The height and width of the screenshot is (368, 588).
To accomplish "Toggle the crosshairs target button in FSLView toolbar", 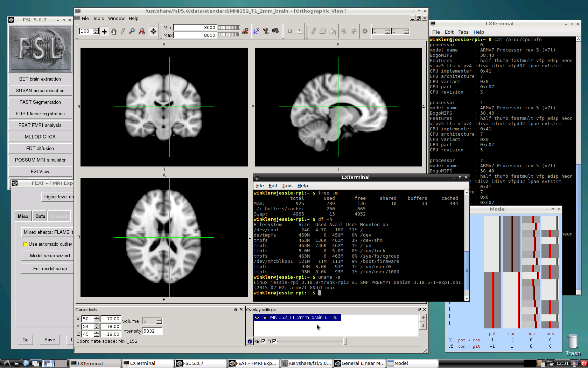I will click(153, 31).
